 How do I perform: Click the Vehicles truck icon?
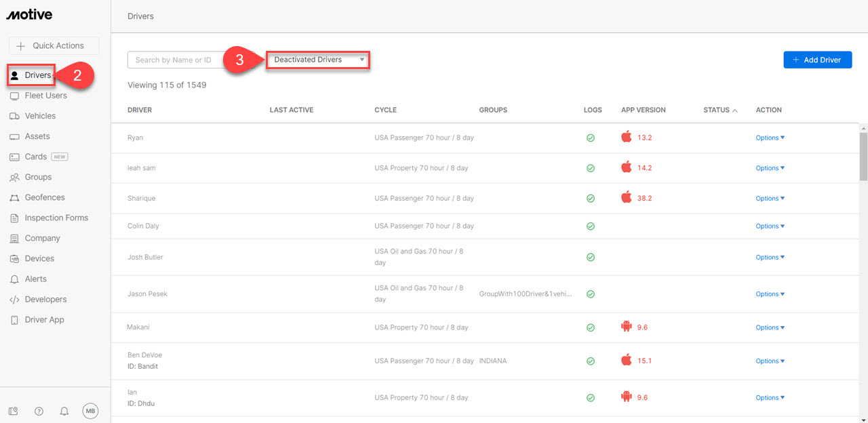pos(14,116)
